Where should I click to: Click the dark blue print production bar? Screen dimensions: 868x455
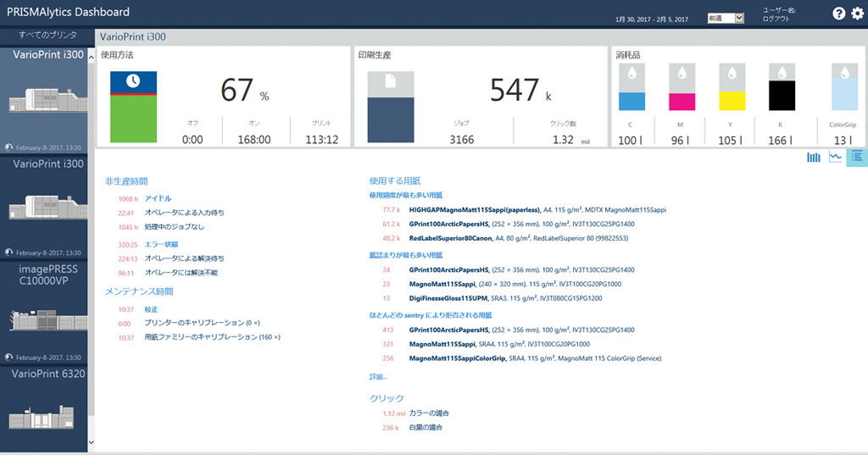pos(391,120)
